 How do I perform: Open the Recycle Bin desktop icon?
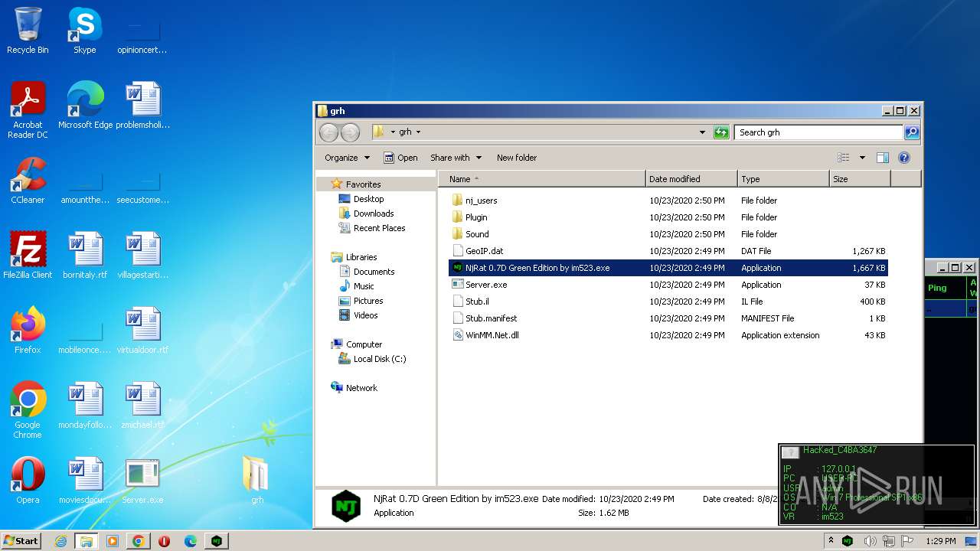(28, 31)
